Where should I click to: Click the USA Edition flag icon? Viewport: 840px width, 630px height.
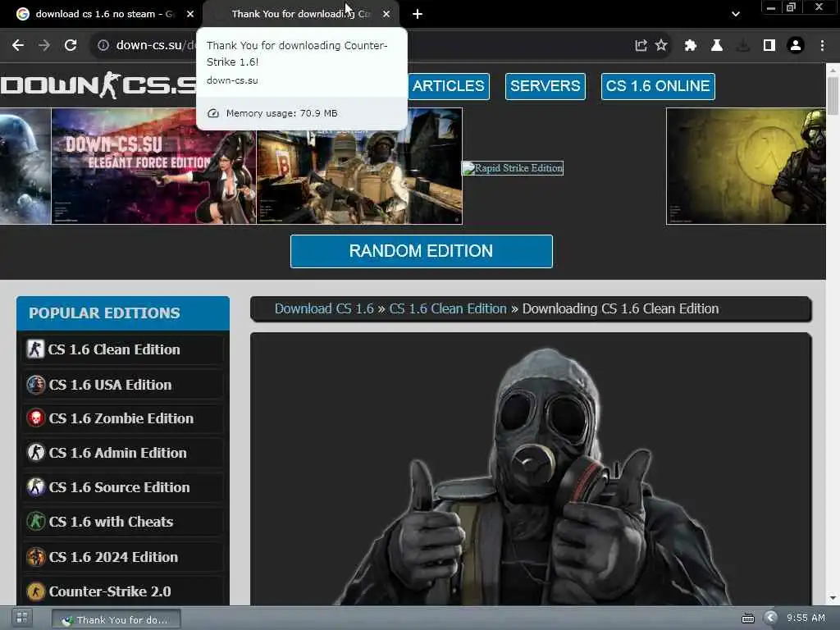[36, 385]
